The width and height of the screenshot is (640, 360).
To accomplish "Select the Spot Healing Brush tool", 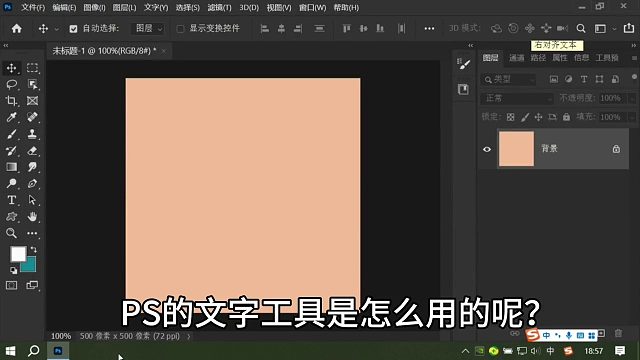I will click(x=32, y=118).
